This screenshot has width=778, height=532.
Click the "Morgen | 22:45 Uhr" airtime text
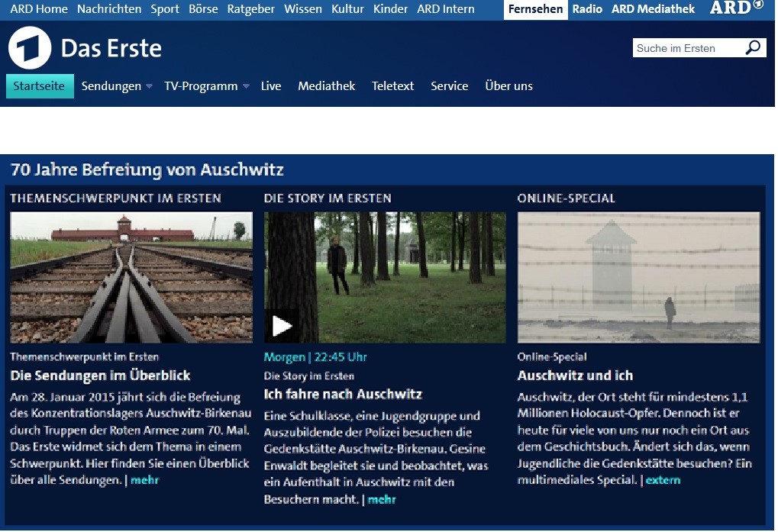pyautogui.click(x=315, y=357)
